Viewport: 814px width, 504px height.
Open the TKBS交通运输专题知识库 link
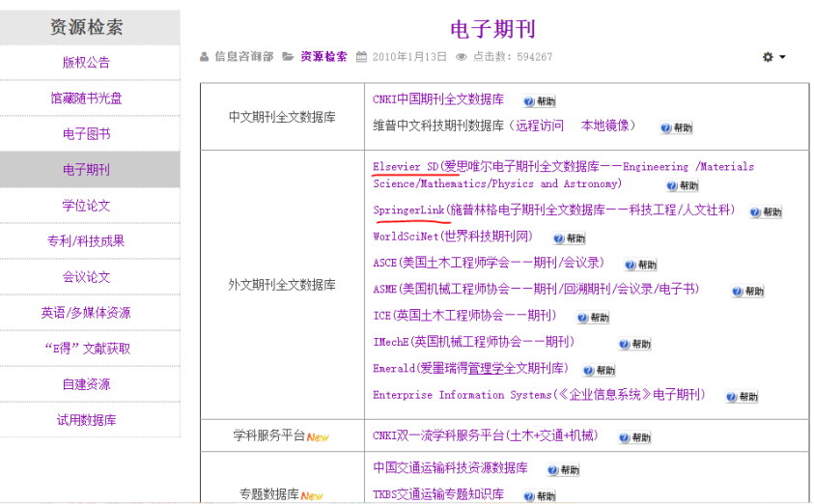click(438, 494)
